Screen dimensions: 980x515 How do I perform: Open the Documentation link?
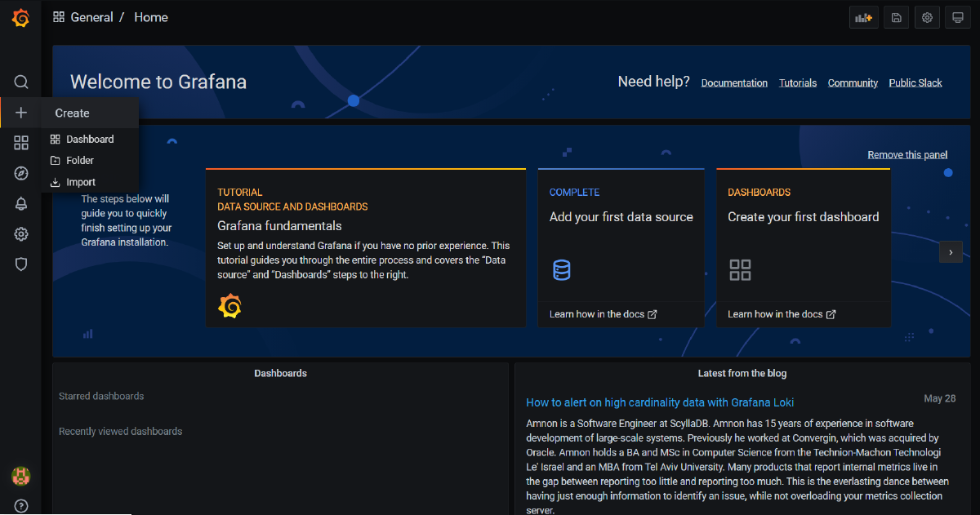tap(734, 83)
